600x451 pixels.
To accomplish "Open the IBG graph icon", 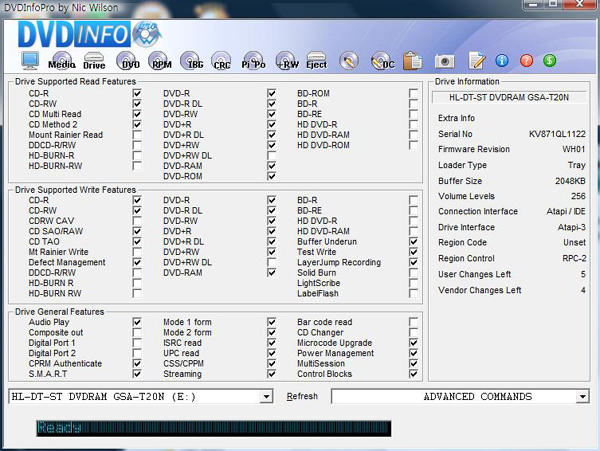I will [192, 61].
